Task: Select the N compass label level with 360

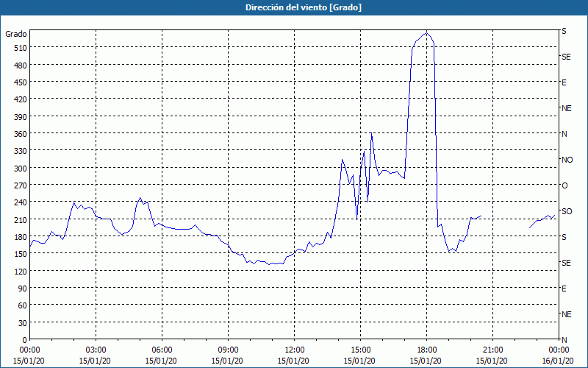Action: tap(564, 134)
